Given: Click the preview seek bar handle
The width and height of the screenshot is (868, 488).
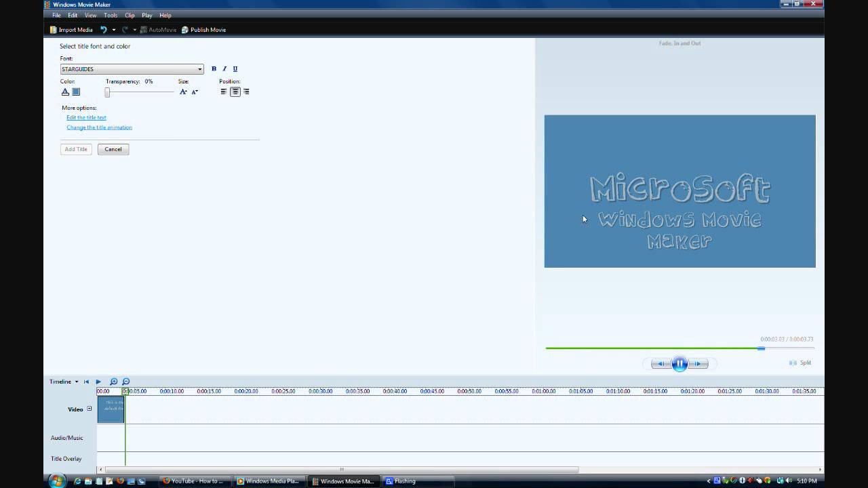Looking at the screenshot, I should 762,348.
